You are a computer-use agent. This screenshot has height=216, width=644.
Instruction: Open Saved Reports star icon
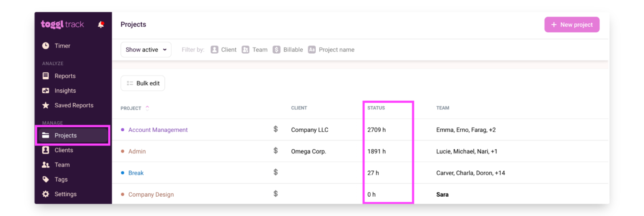click(46, 105)
